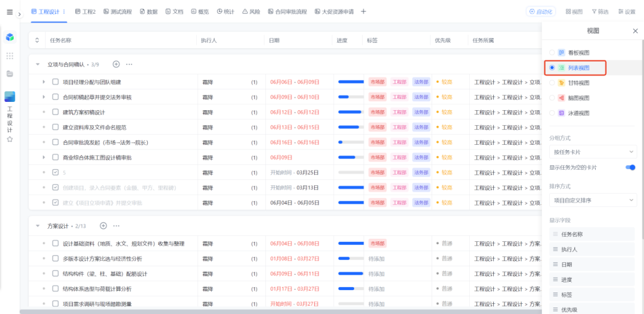Expand subtasks of 项目经理分配与团队组建
The image size is (644, 314).
pyautogui.click(x=44, y=82)
